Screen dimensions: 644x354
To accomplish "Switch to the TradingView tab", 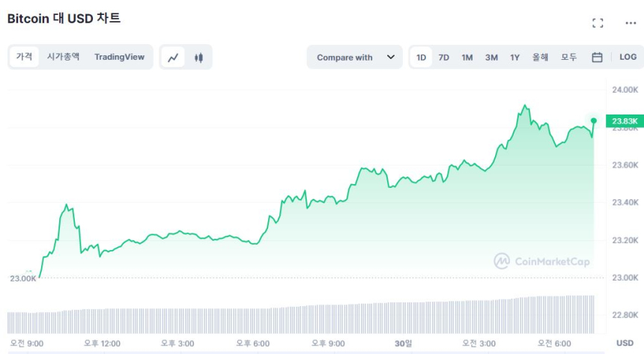I will point(119,57).
